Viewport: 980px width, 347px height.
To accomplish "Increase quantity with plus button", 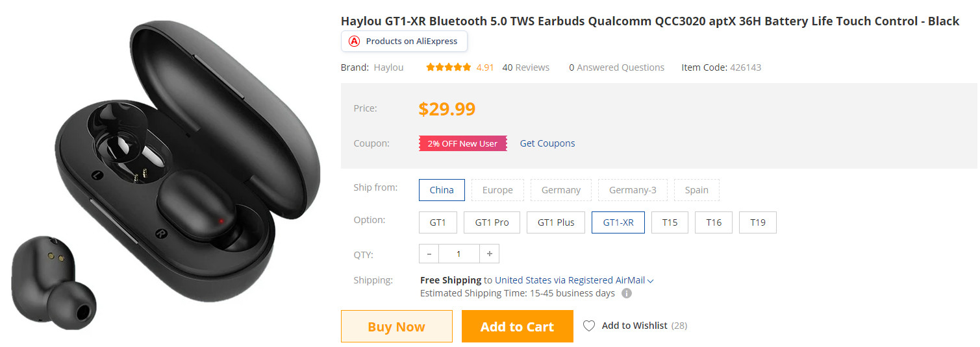I will click(x=489, y=254).
